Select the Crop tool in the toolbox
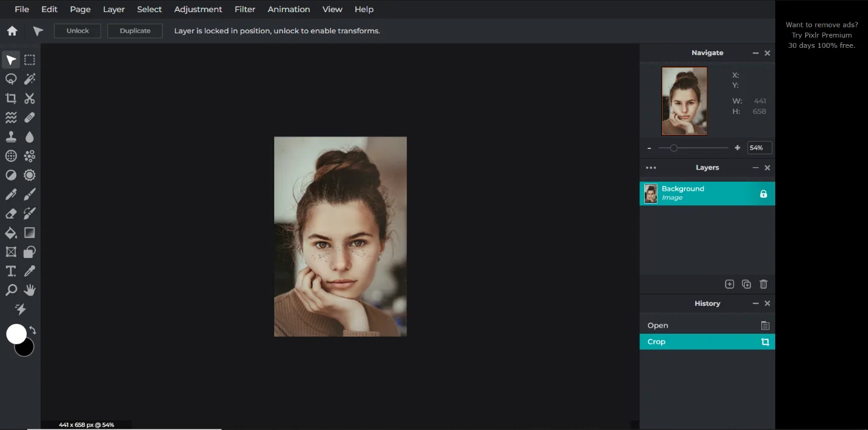Image resolution: width=868 pixels, height=430 pixels. [x=11, y=98]
